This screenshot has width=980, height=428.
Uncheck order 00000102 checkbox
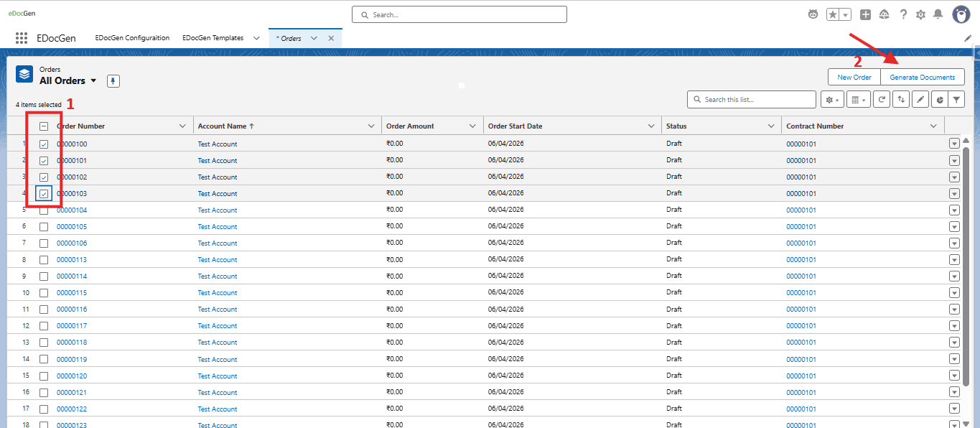pos(44,177)
